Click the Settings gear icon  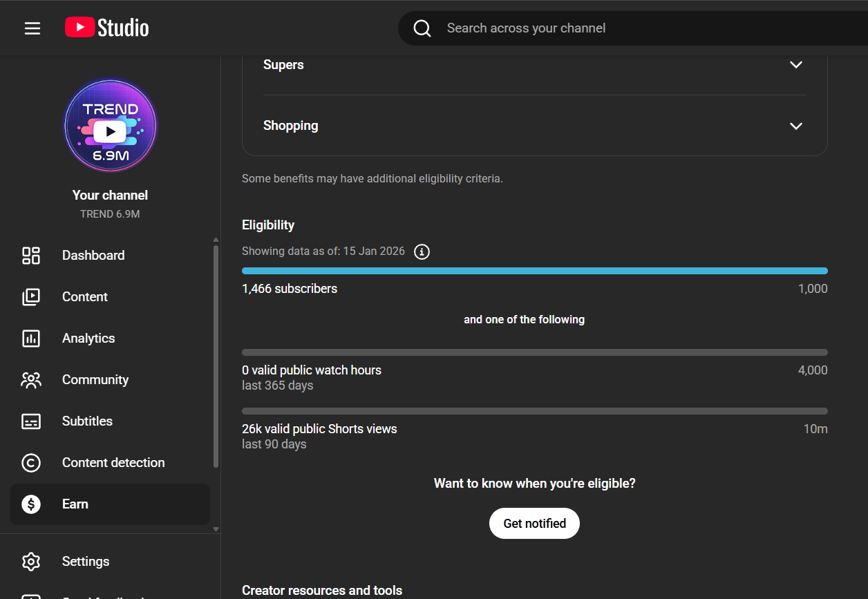click(31, 562)
